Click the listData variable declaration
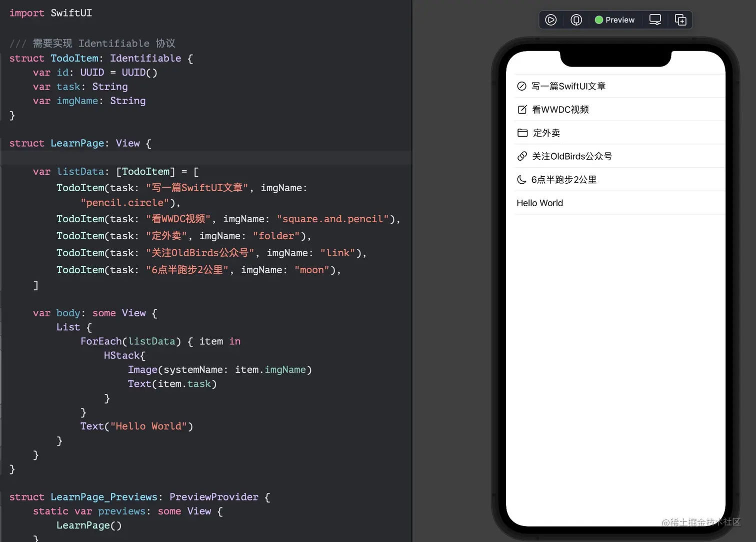The width and height of the screenshot is (756, 542). click(116, 172)
